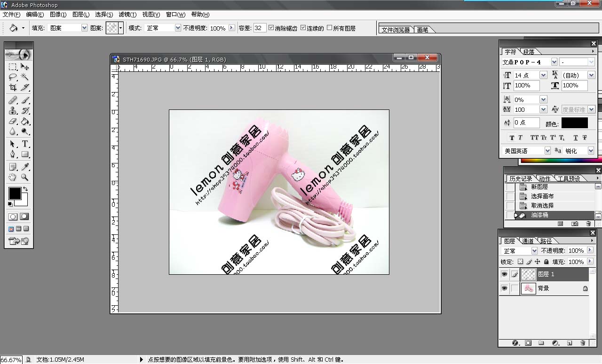Select the Crop tool
The width and height of the screenshot is (602, 364).
(x=13, y=87)
